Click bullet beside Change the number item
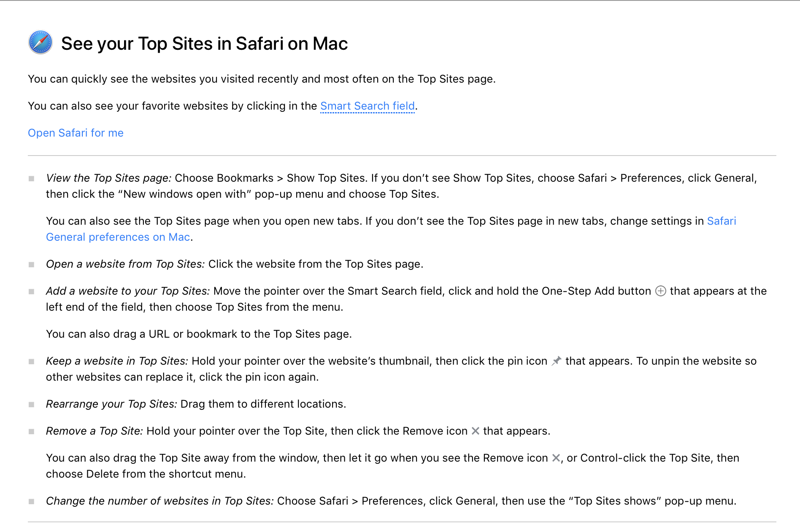Viewport: 800px width, 532px height. tap(31, 501)
